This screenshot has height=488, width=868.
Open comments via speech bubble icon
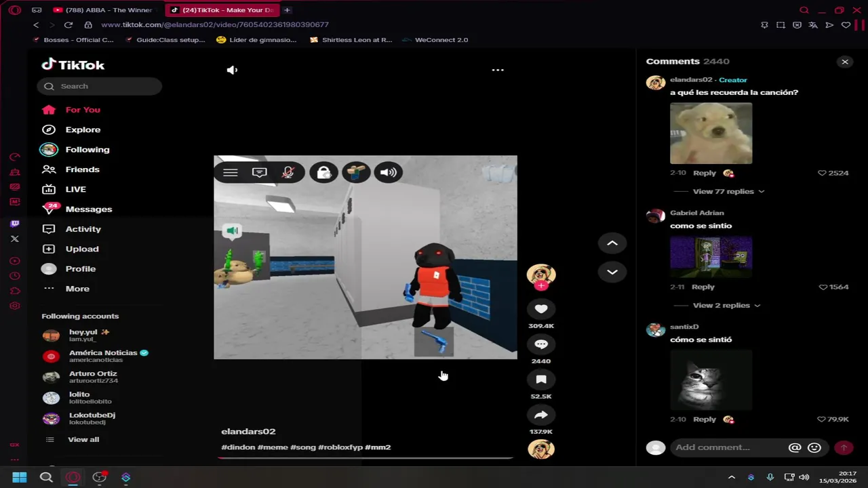click(541, 344)
